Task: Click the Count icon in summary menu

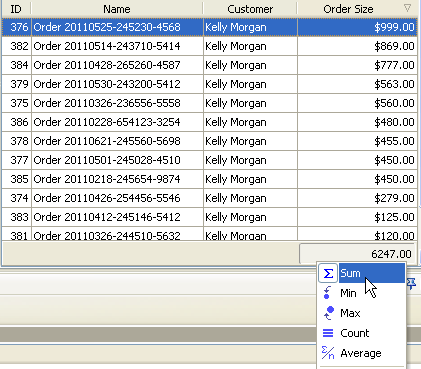Action: tap(328, 333)
